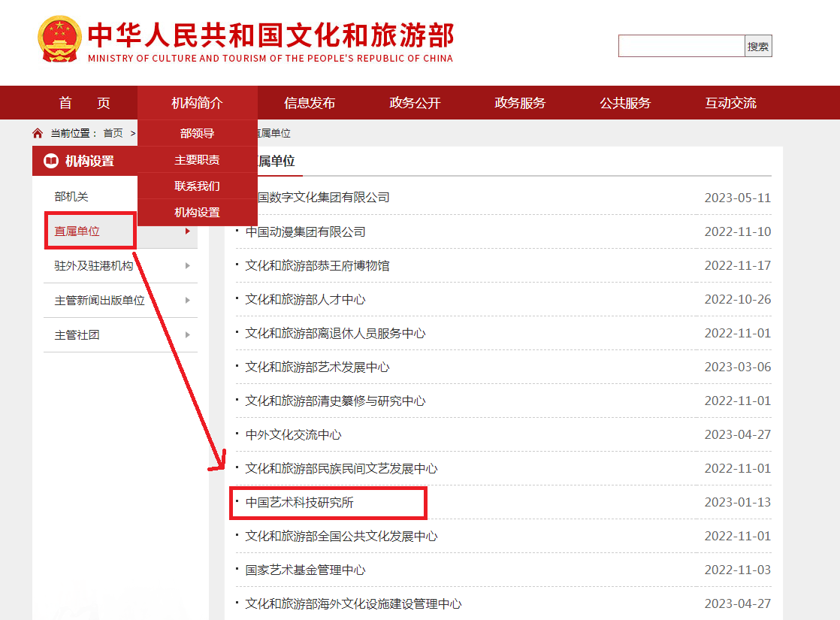Open the 文化和旅游部海外文化设施建设管理中心 link

point(354,604)
